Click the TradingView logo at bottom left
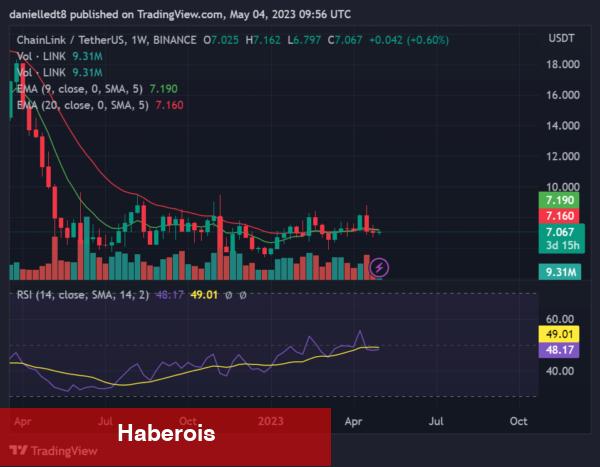600x467 pixels. pos(54,451)
